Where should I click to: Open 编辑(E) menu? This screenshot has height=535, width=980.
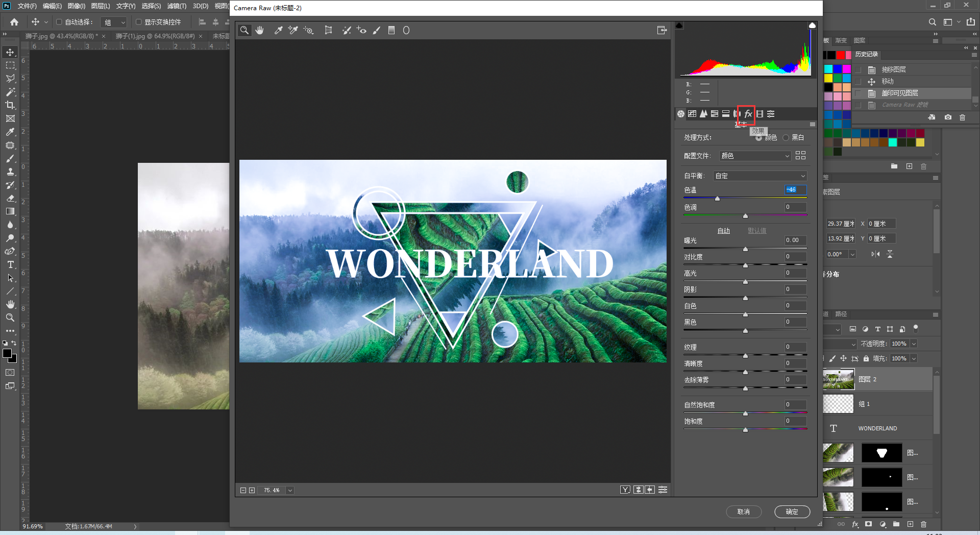coord(52,6)
